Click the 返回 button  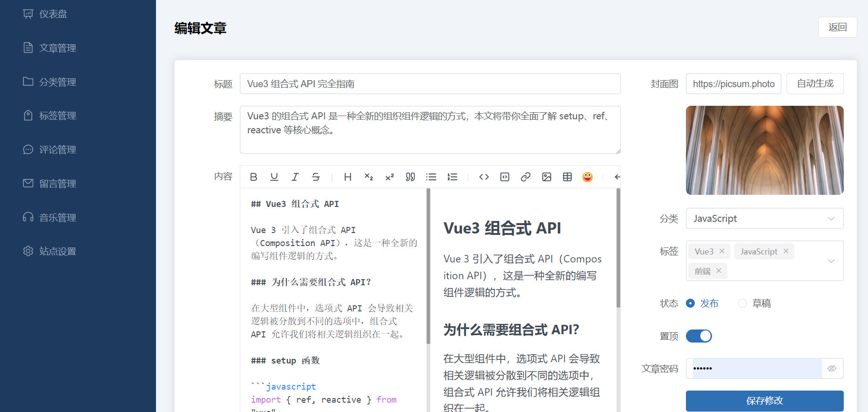point(838,27)
